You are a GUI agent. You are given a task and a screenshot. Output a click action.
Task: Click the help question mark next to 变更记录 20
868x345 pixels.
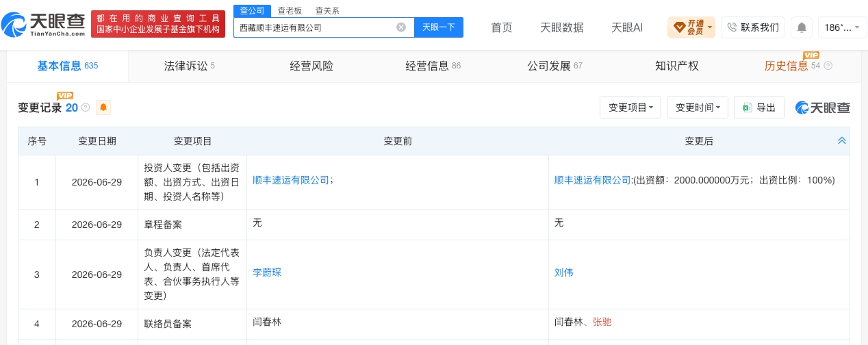[x=86, y=107]
